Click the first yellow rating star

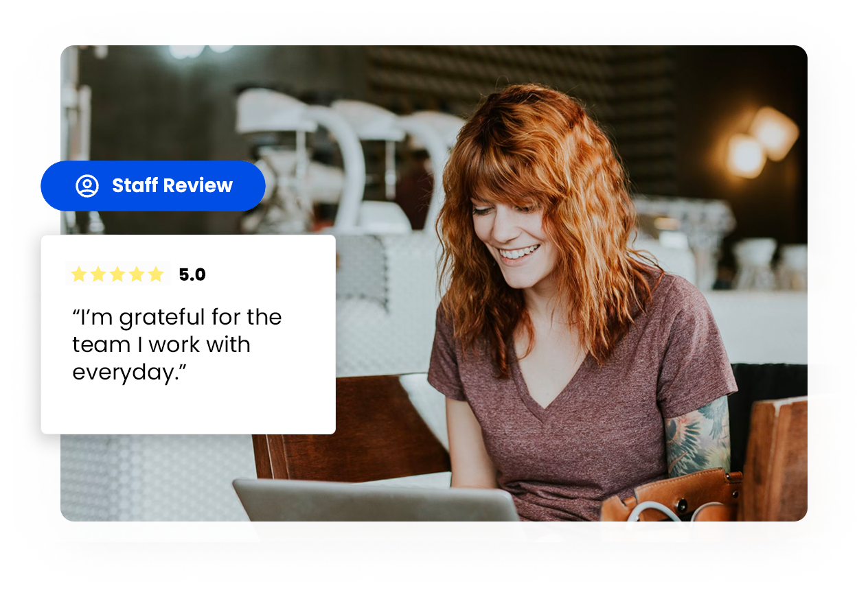coord(79,274)
